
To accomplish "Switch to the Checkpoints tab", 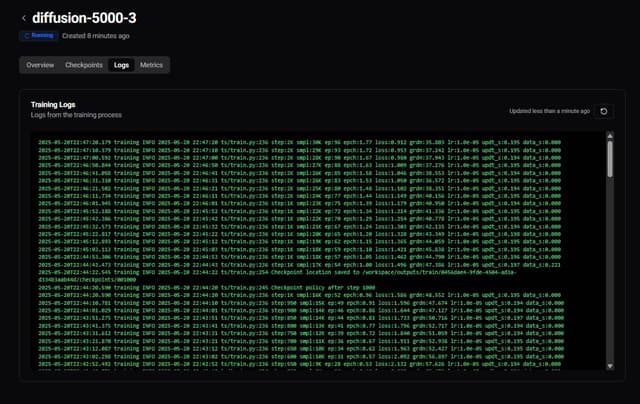I will click(x=84, y=65).
